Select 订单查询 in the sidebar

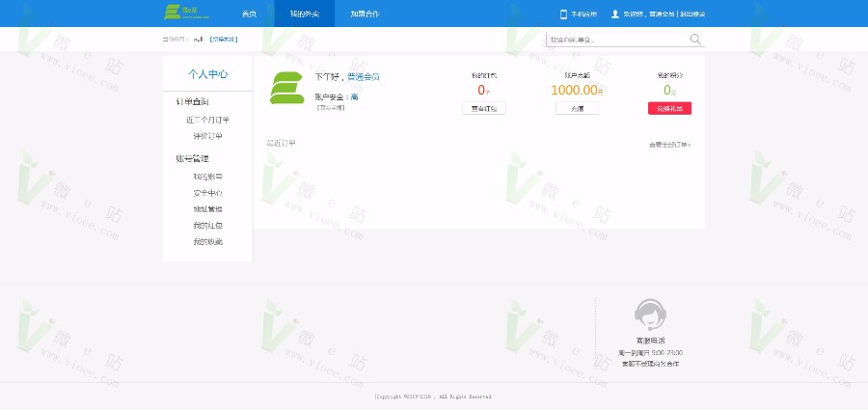coord(192,102)
